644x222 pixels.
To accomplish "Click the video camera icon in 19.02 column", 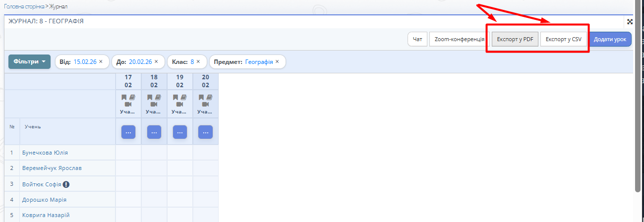I will (179, 105).
